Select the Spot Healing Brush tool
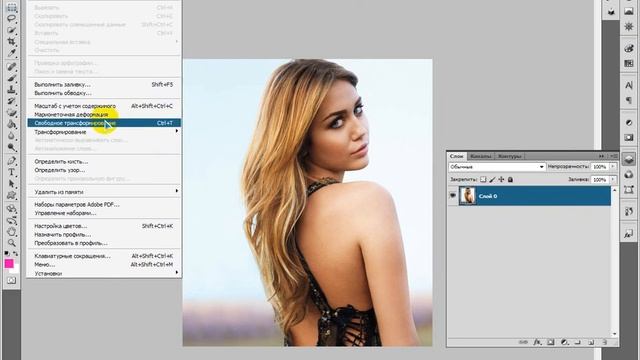Viewport: 640px width, 360px height. point(12,67)
